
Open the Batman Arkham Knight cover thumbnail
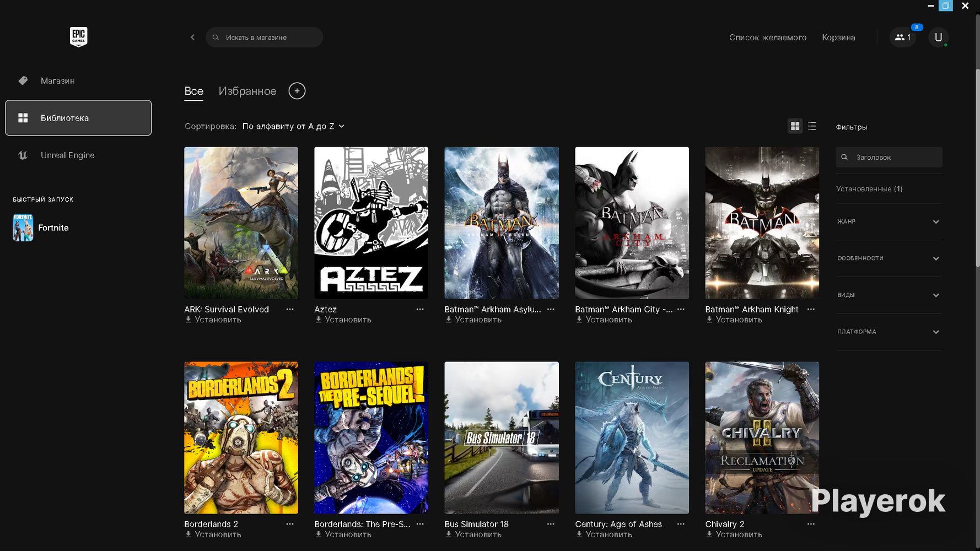point(762,223)
